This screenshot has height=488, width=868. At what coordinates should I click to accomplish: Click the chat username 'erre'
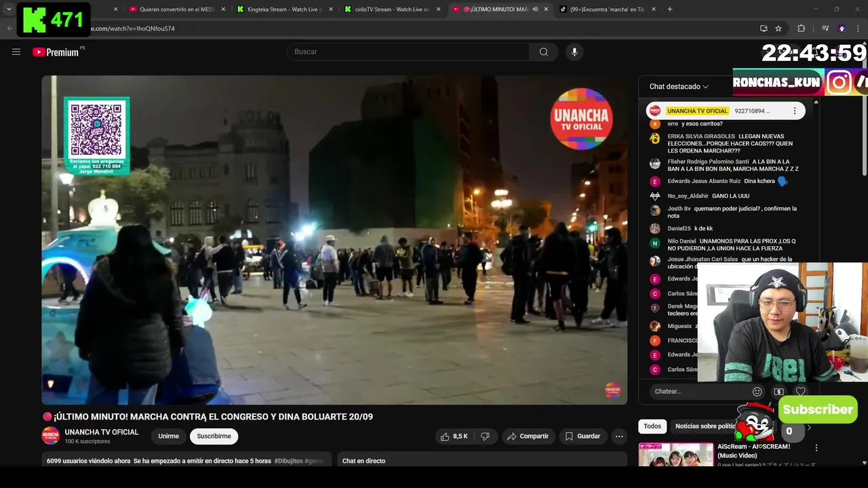(673, 124)
